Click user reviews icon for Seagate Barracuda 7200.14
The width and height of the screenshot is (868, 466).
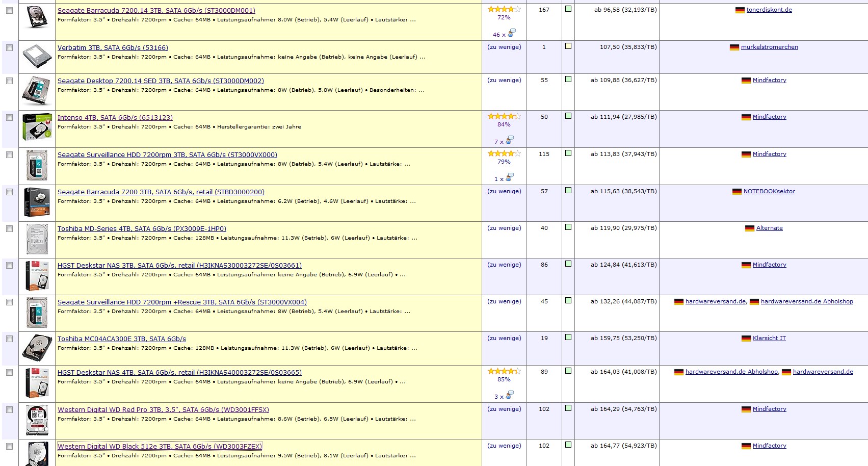click(x=511, y=33)
